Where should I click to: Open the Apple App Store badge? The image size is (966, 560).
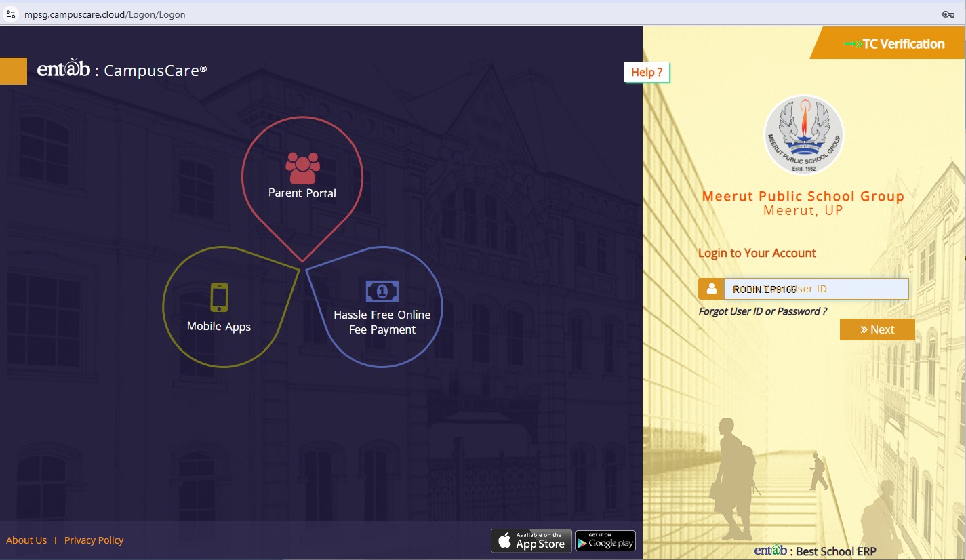[x=531, y=540]
